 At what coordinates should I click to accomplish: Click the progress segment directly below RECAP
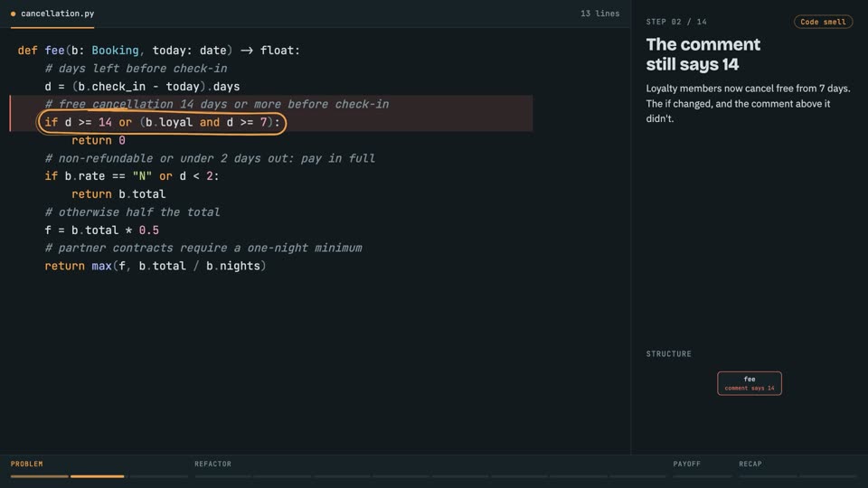point(768,476)
